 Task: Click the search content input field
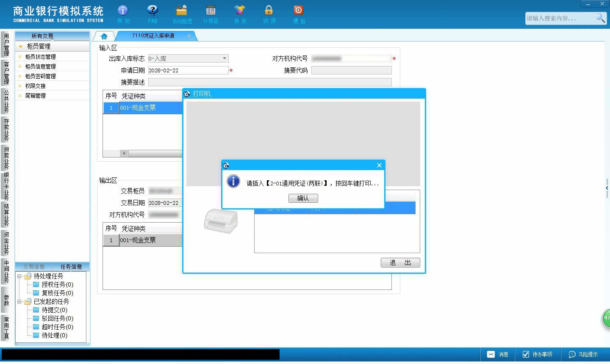pos(560,18)
